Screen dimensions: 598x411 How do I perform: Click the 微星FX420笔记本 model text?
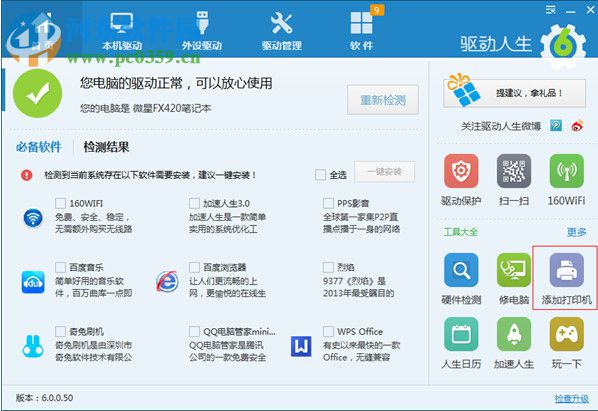pyautogui.click(x=172, y=108)
